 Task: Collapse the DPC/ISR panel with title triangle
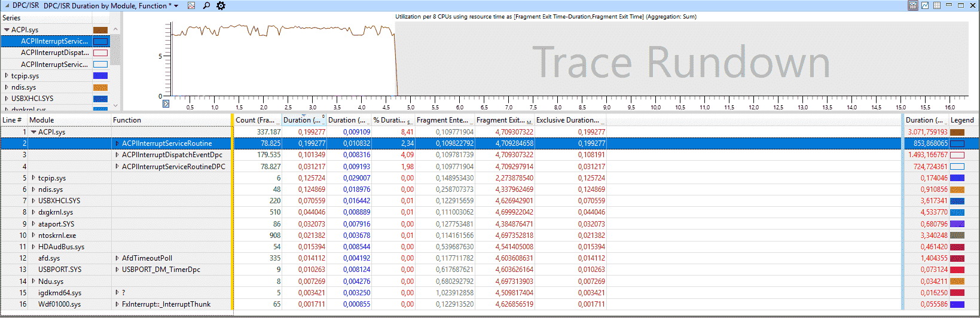point(7,5)
